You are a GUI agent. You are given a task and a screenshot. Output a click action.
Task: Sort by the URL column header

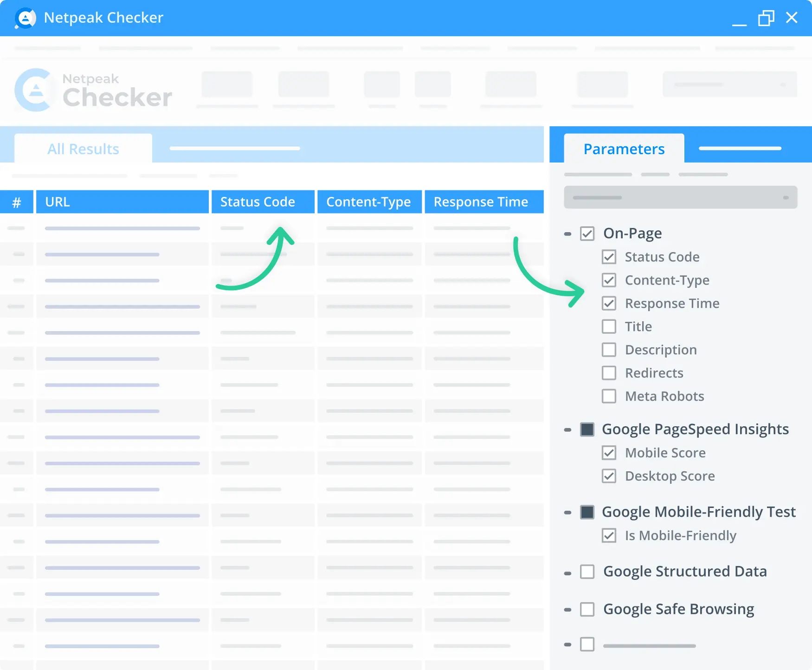pyautogui.click(x=122, y=202)
